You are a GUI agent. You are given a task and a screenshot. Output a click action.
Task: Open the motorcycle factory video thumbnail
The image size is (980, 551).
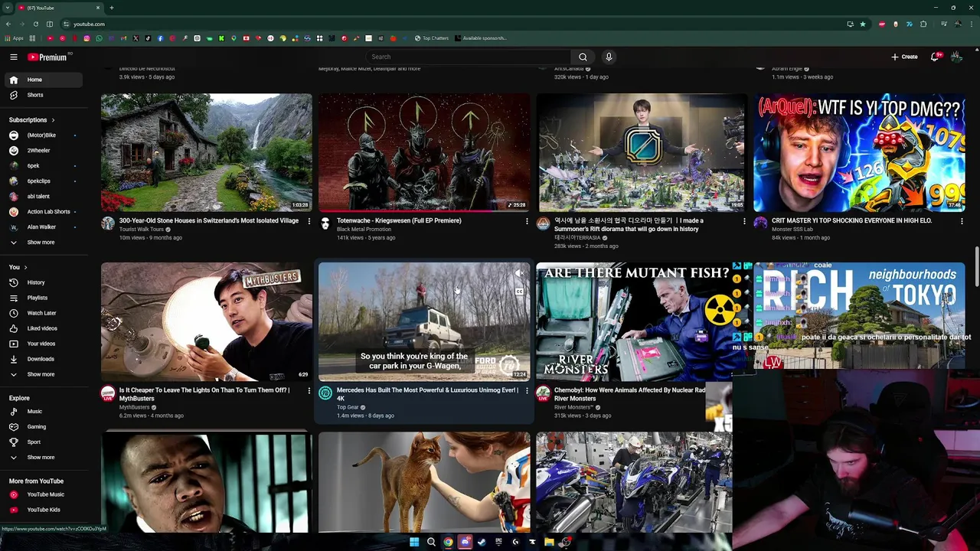[634, 482]
